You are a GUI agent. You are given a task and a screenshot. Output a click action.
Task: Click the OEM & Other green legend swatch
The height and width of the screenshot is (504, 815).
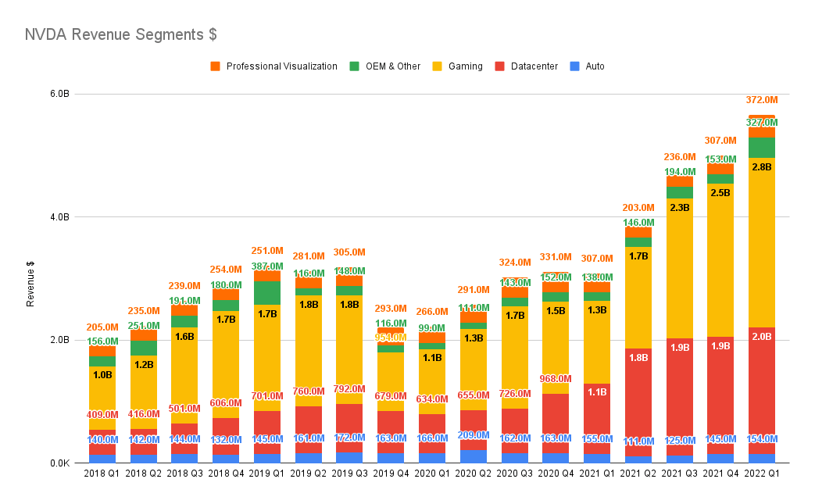355,66
